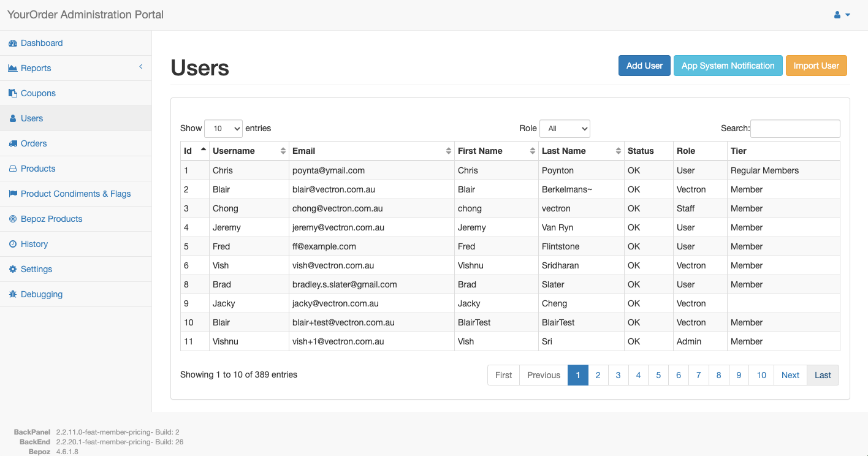Image resolution: width=868 pixels, height=456 pixels.
Task: Open Products from the sidebar
Action: (x=38, y=169)
